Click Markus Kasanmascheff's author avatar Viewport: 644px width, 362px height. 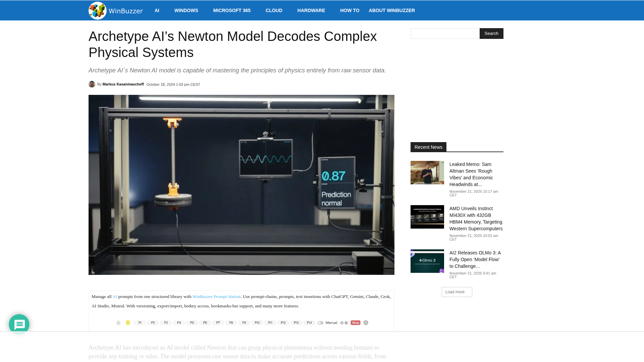click(x=92, y=84)
